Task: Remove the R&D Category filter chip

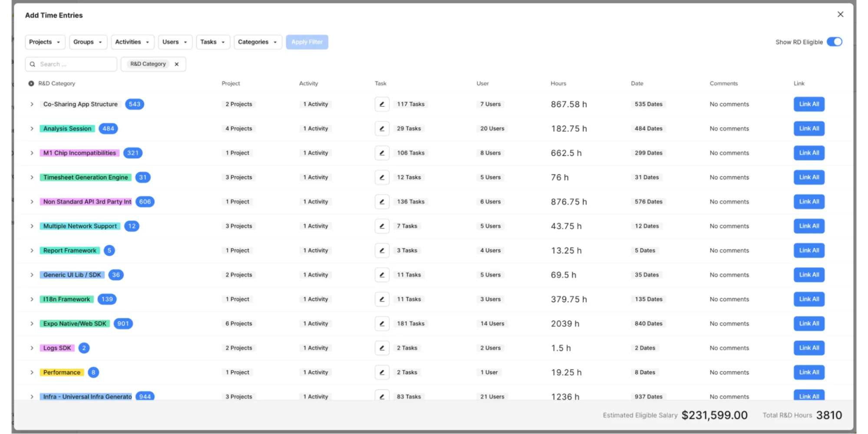Action: 177,64
